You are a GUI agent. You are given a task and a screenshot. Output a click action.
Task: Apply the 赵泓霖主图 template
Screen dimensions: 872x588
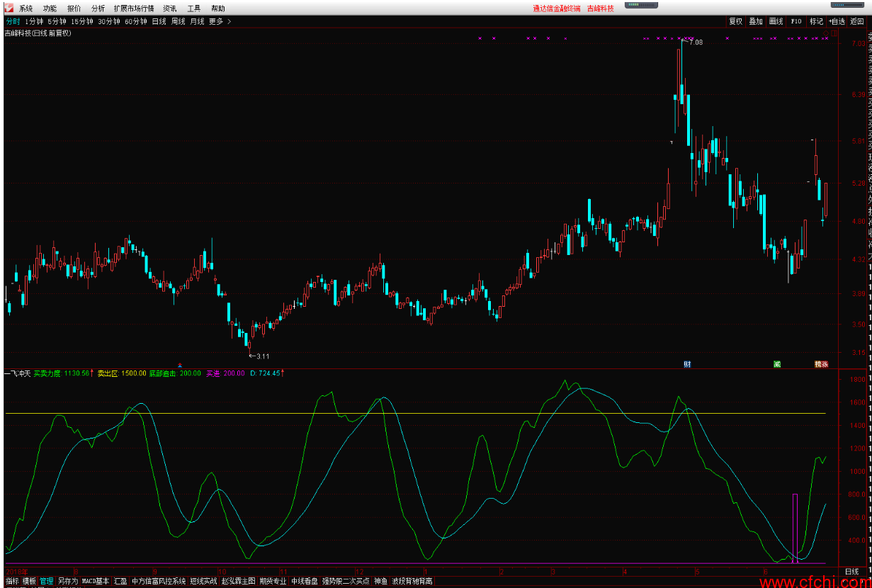click(239, 581)
